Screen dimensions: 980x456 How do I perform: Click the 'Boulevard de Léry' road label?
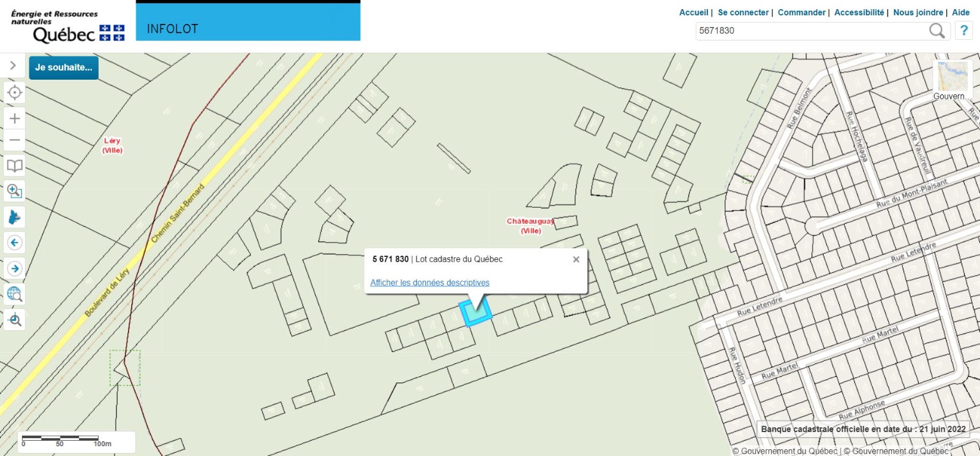pyautogui.click(x=107, y=292)
